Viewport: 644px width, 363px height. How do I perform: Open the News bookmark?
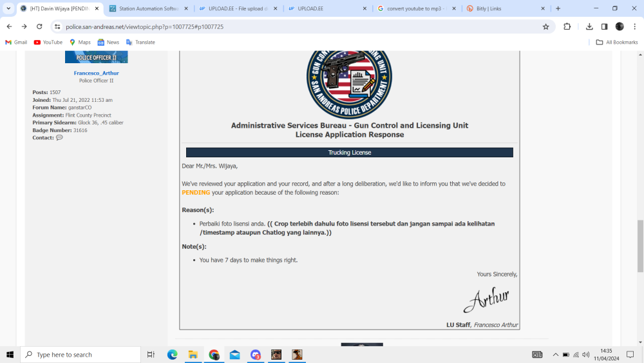(x=108, y=43)
